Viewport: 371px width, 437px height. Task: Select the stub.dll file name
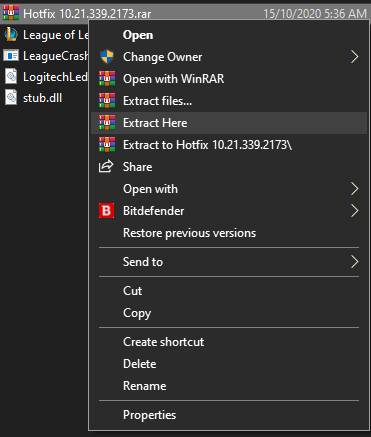click(42, 98)
